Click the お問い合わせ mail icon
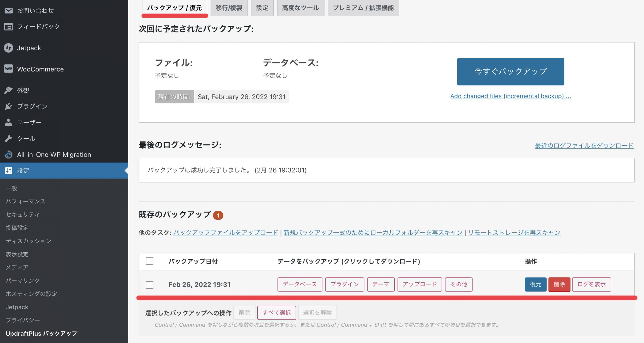Viewport: 644px width, 343px height. (9, 10)
